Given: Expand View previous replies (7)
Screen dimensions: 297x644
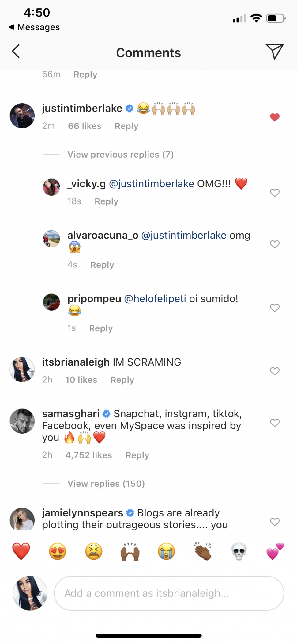Looking at the screenshot, I should coord(120,155).
